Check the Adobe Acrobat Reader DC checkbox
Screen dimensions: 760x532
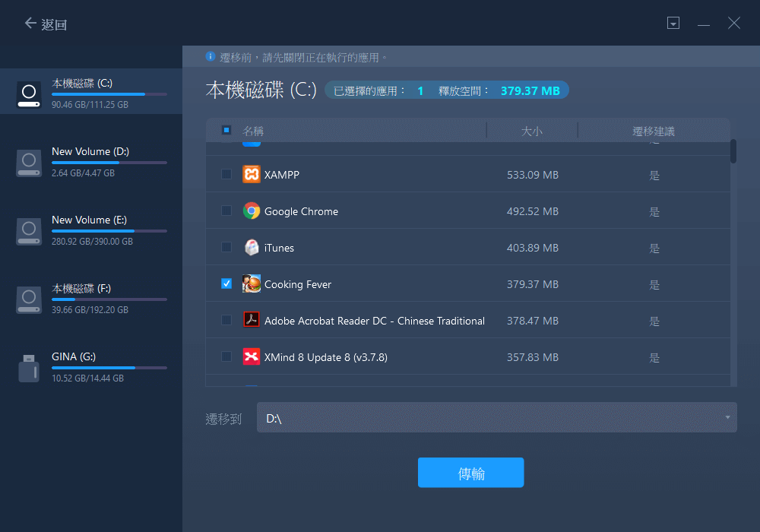click(226, 320)
